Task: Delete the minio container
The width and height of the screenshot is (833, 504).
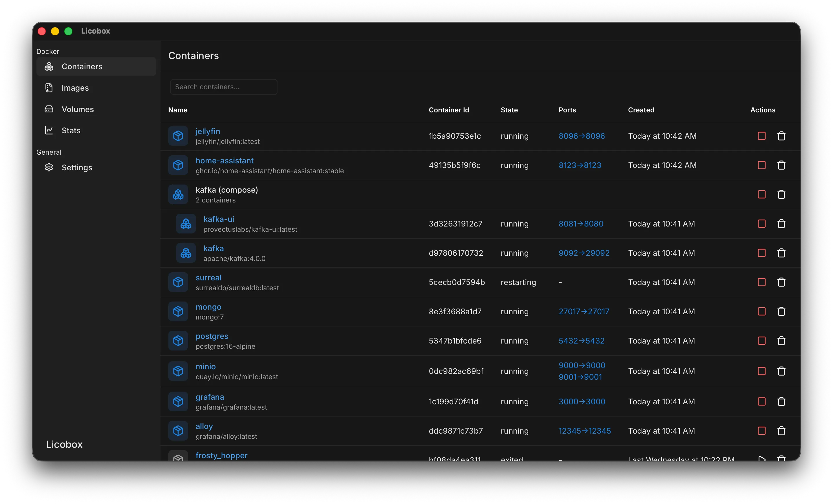Action: [x=781, y=371]
